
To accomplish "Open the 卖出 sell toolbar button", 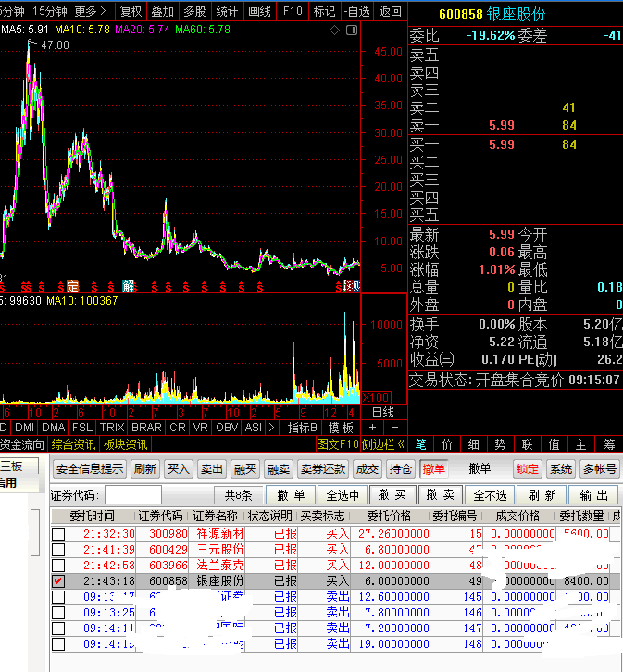I will 212,469.
